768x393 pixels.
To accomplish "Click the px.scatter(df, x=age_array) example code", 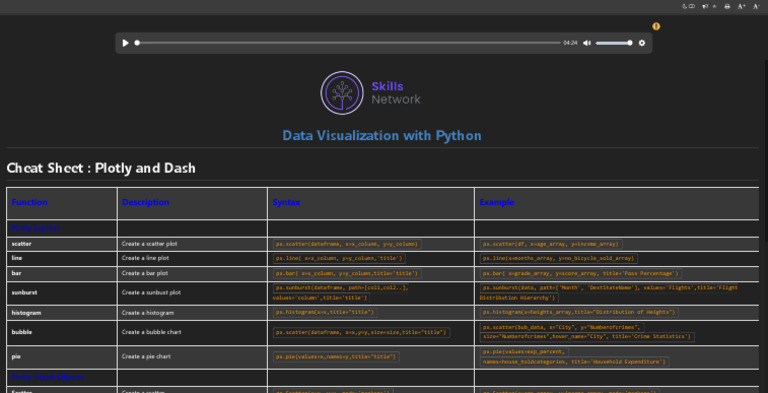I will (x=551, y=244).
